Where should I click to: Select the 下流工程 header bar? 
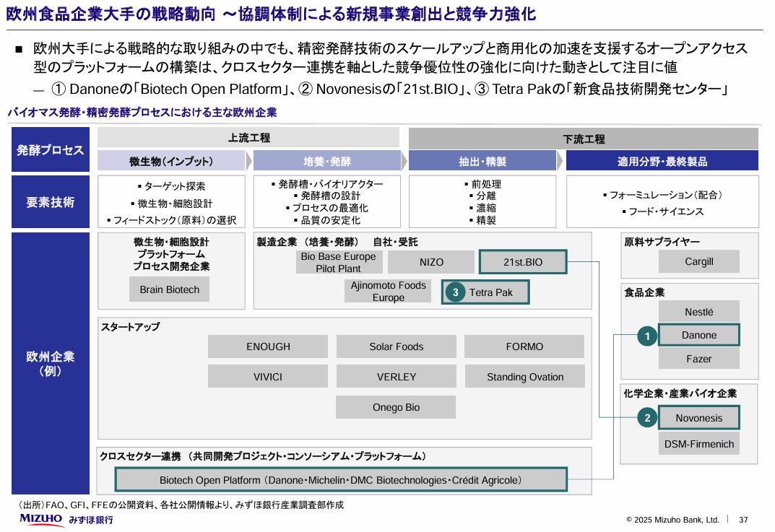coord(583,139)
